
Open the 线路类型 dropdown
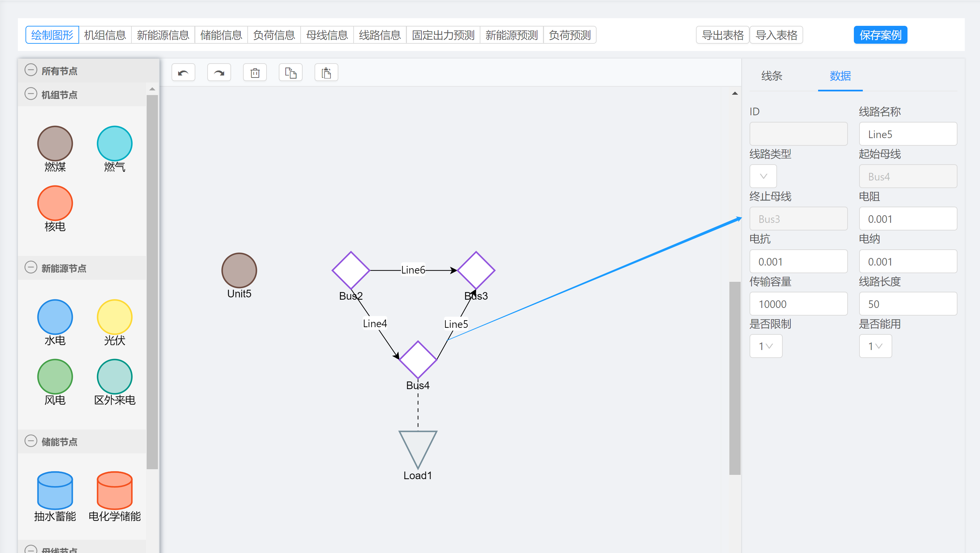point(763,176)
